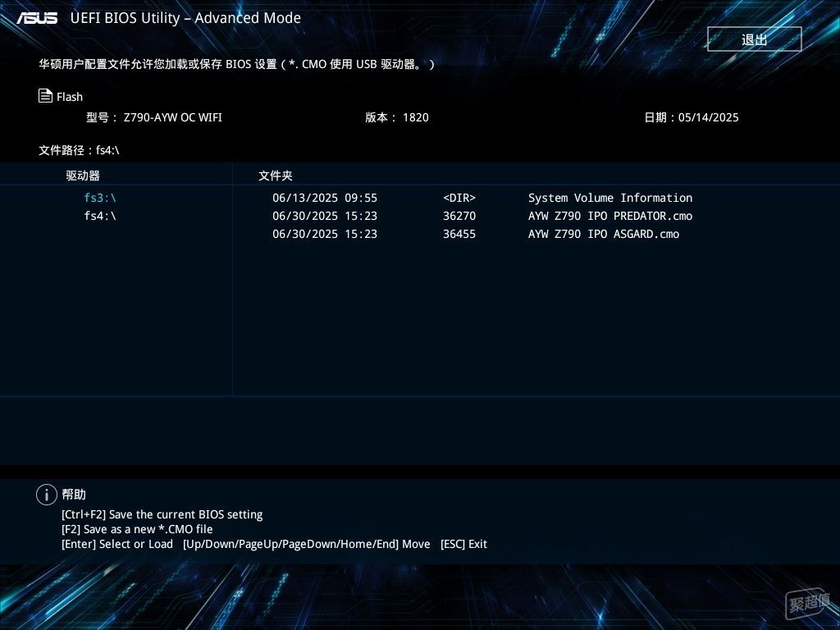Image resolution: width=840 pixels, height=630 pixels.
Task: Click the model text Z790-AYW OC WIFI
Action: pos(172,117)
